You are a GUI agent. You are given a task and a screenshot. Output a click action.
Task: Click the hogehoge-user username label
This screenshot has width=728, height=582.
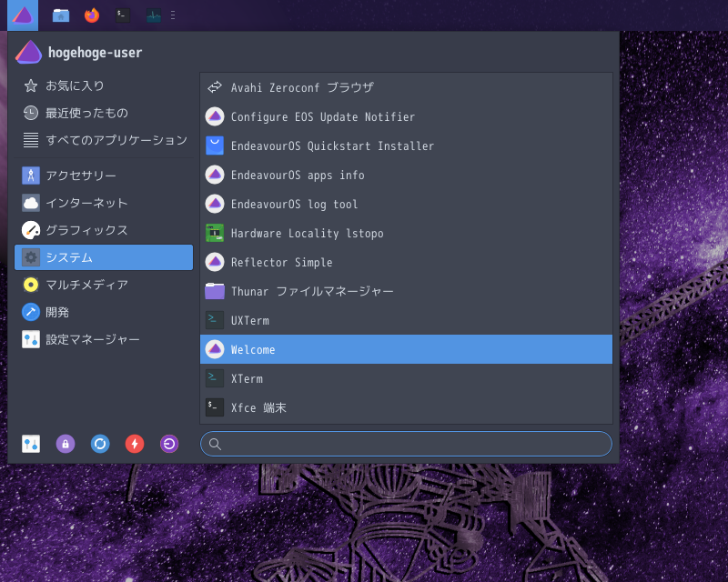click(96, 53)
